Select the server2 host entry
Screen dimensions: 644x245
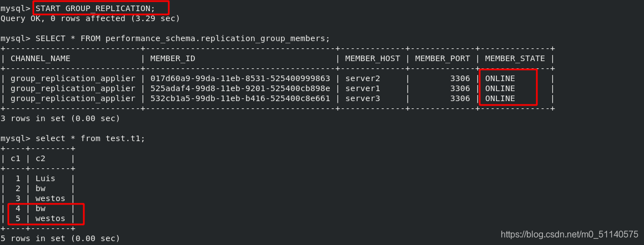[362, 78]
